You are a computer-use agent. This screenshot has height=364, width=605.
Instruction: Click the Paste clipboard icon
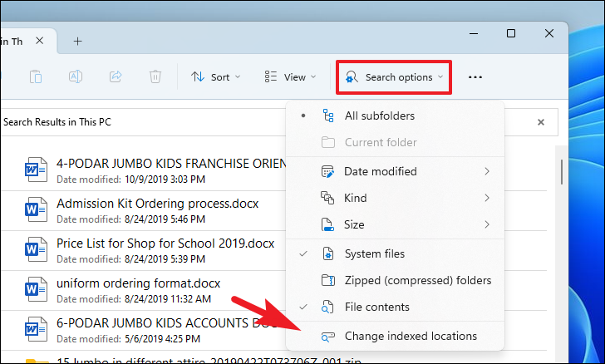coord(36,76)
